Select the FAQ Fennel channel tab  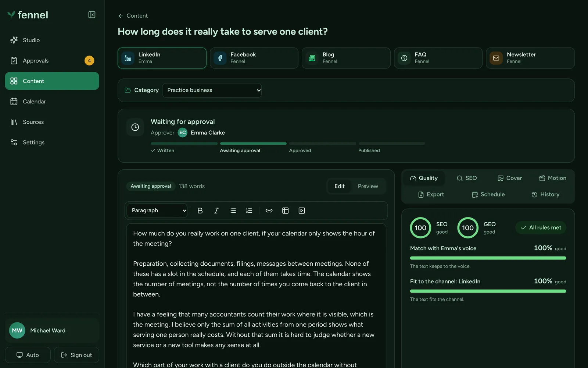pyautogui.click(x=438, y=58)
